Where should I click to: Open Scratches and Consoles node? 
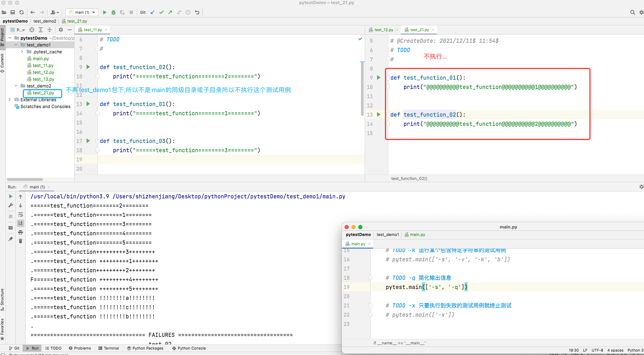point(45,106)
